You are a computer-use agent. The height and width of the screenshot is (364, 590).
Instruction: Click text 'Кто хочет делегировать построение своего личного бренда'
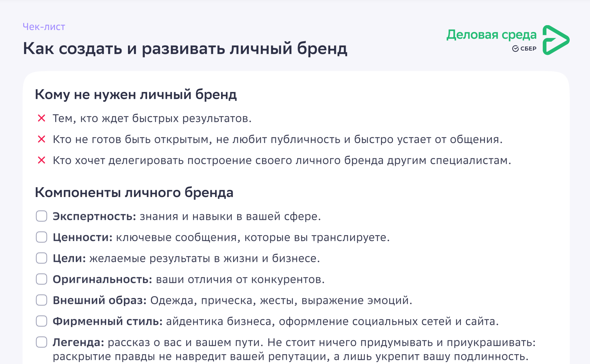coord(218,161)
